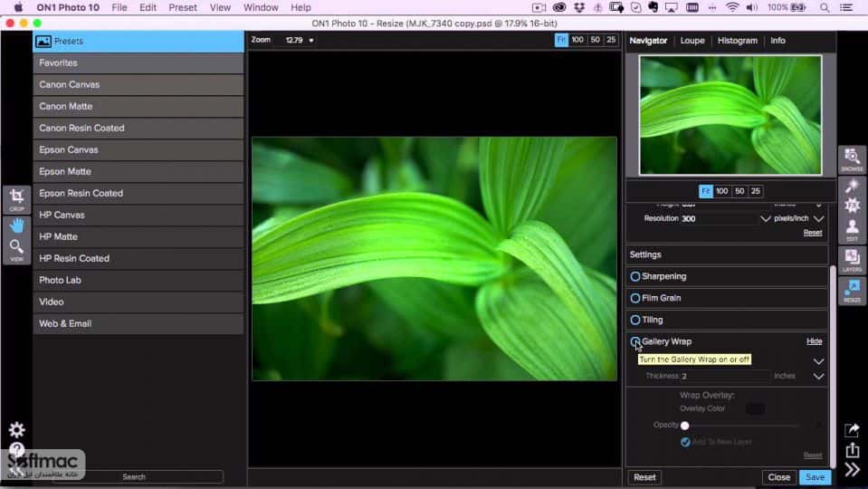The height and width of the screenshot is (489, 868).
Task: Open the Thickness inches unit dropdown
Action: click(x=819, y=376)
